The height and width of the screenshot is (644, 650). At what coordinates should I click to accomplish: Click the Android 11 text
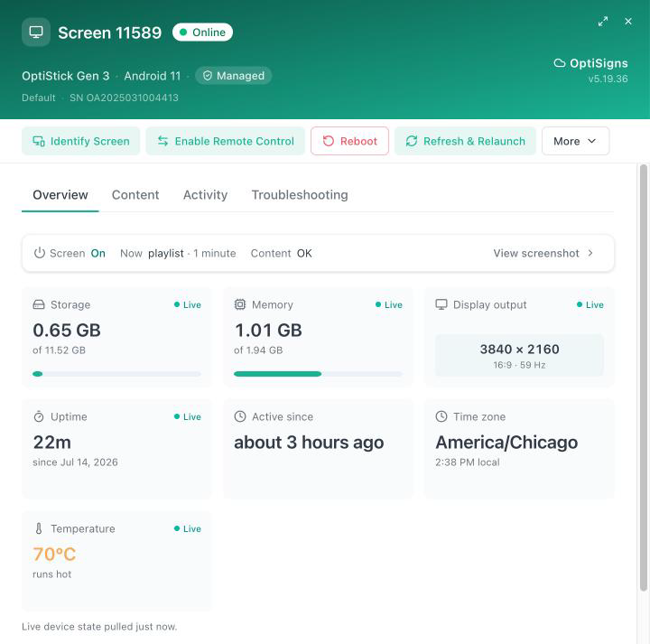[x=153, y=76]
